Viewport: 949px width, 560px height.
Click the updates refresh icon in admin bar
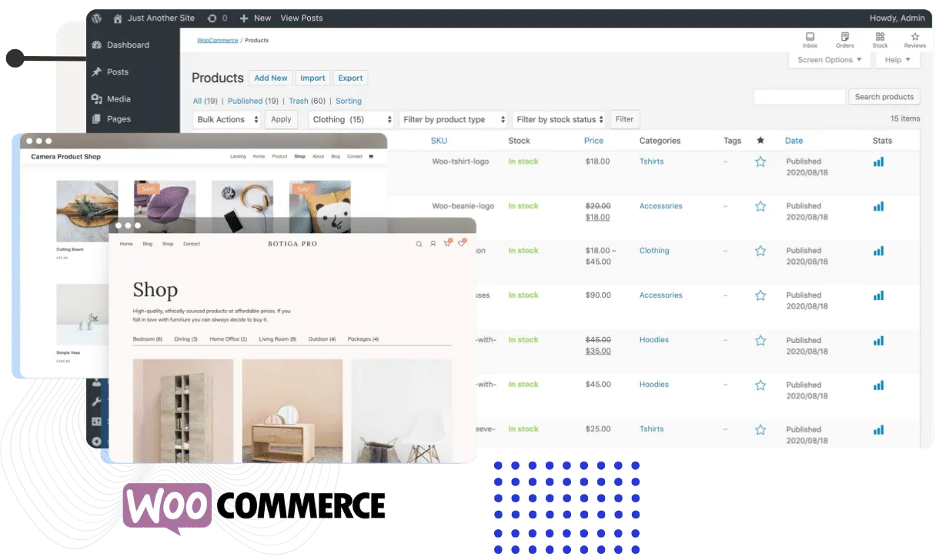pos(212,18)
